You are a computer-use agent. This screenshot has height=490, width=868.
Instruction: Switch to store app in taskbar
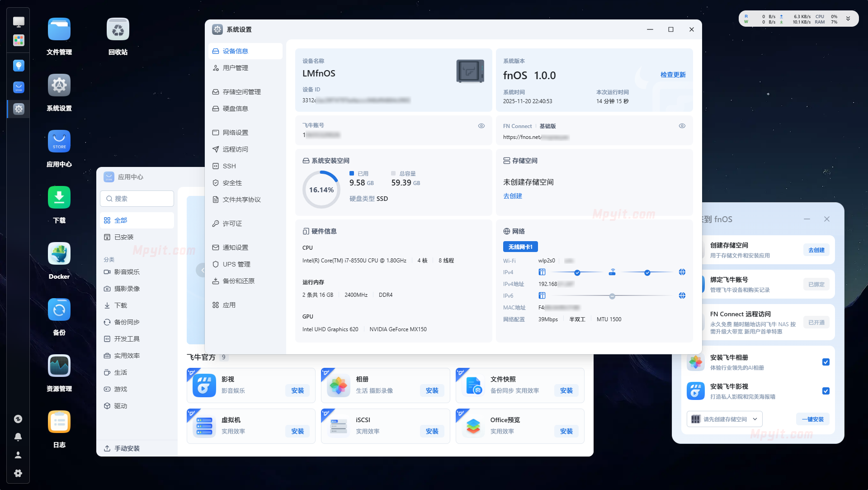click(19, 87)
